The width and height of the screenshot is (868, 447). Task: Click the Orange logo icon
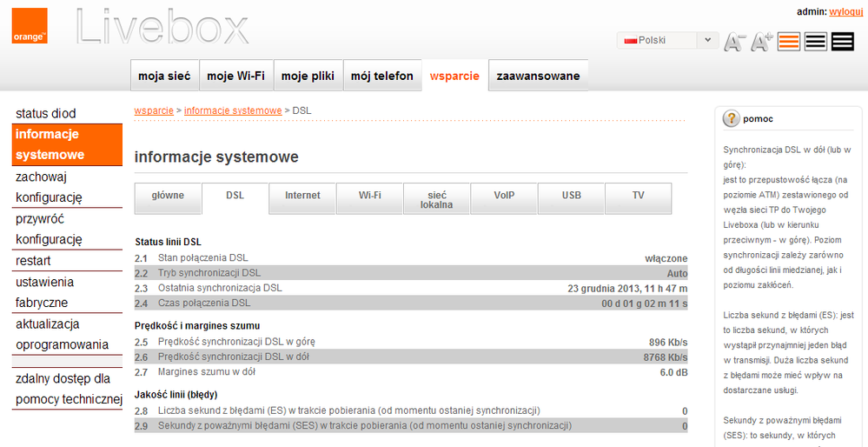30,26
